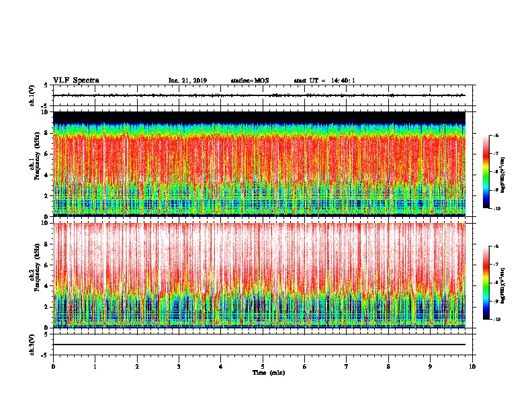Click the "-10" value on ch.1 colour bar
Screen dimensions: 532x411
(497, 209)
